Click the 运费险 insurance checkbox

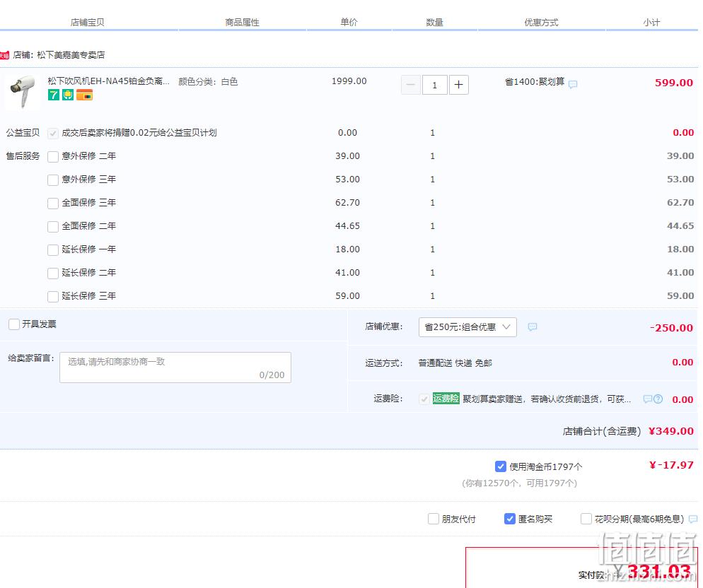tap(424, 399)
